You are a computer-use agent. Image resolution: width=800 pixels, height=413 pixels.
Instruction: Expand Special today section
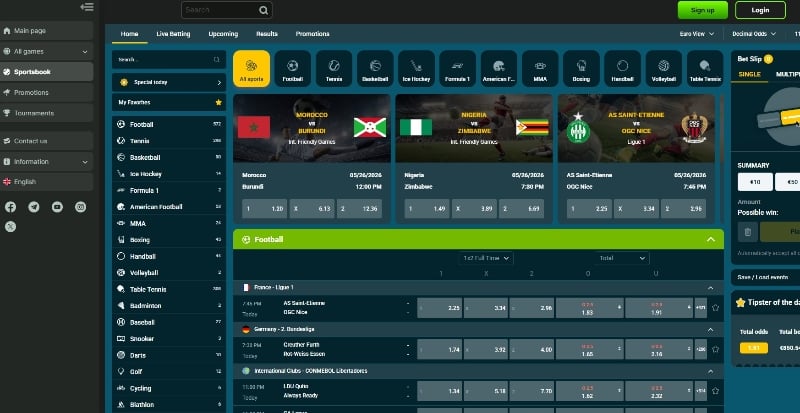[x=169, y=82]
